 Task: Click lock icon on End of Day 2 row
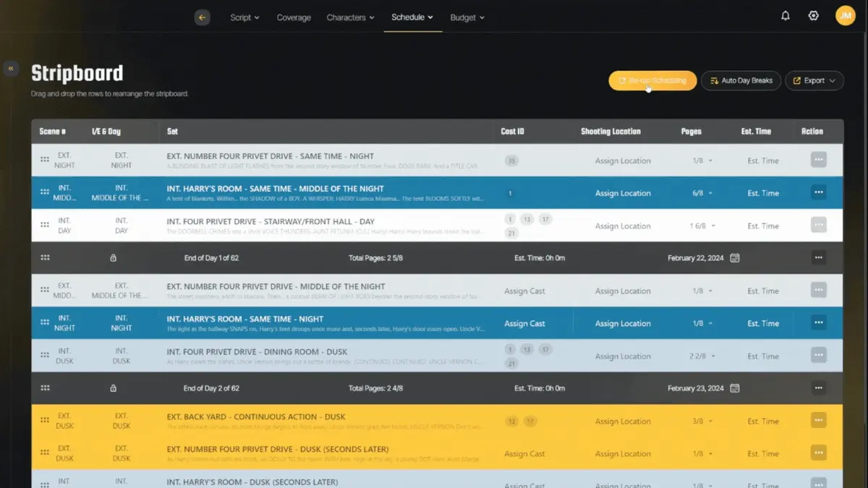pos(113,388)
